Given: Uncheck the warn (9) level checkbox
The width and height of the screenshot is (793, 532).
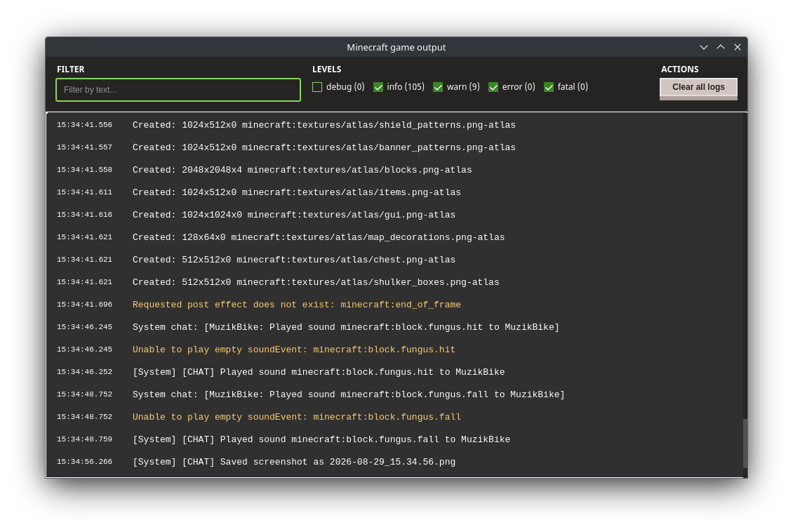Looking at the screenshot, I should pyautogui.click(x=438, y=87).
